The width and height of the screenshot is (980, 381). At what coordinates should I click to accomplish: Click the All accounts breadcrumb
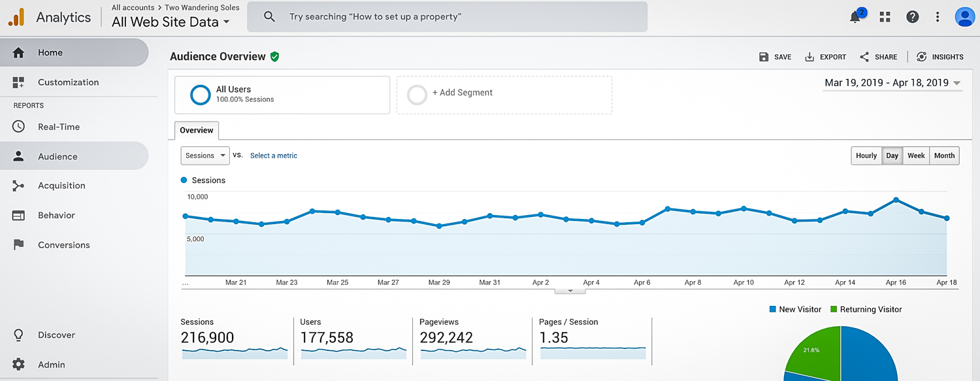point(133,8)
